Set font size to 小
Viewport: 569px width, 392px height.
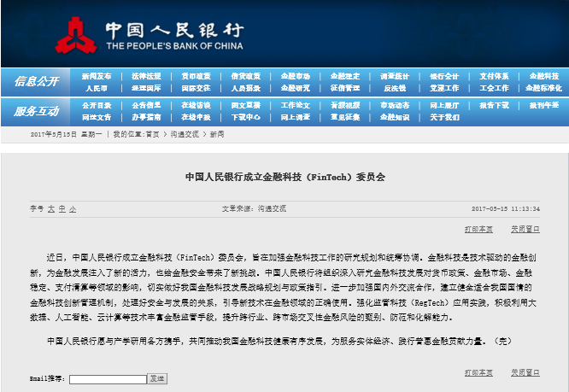point(73,209)
